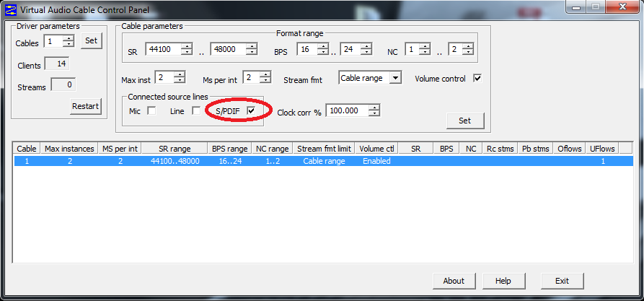Viewport: 644px width, 301px height.
Task: Sort by the Cable column header
Action: tap(27, 149)
